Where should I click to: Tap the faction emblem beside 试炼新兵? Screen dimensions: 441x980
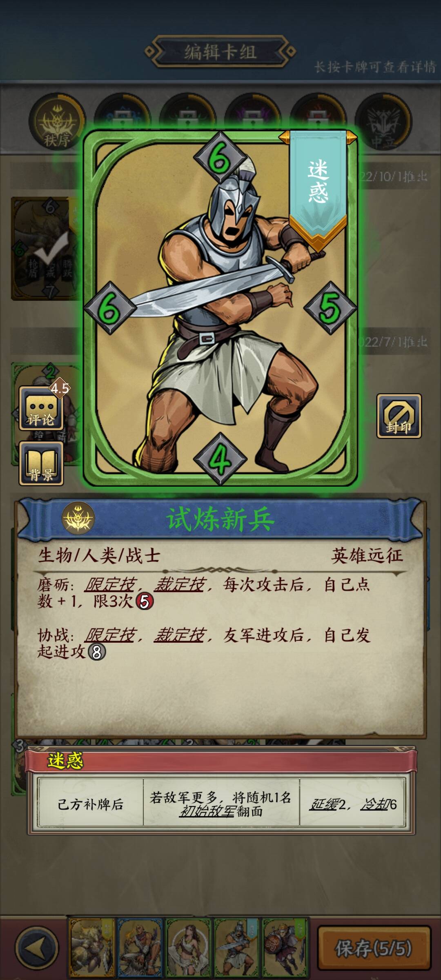tap(78, 519)
